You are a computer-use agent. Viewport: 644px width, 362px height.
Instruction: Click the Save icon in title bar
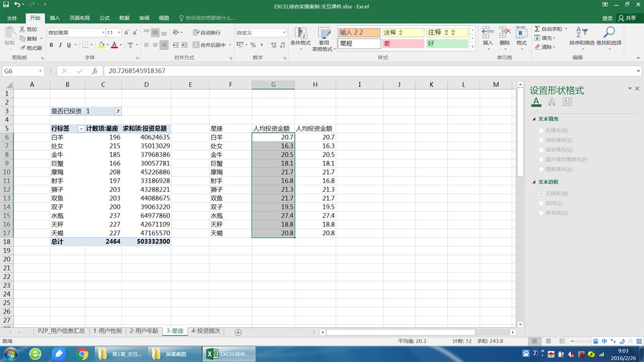point(7,5)
